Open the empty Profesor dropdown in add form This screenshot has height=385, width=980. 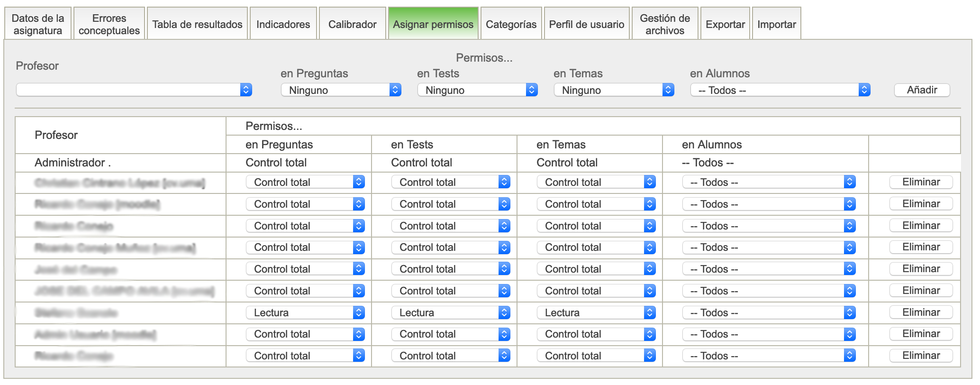click(134, 90)
